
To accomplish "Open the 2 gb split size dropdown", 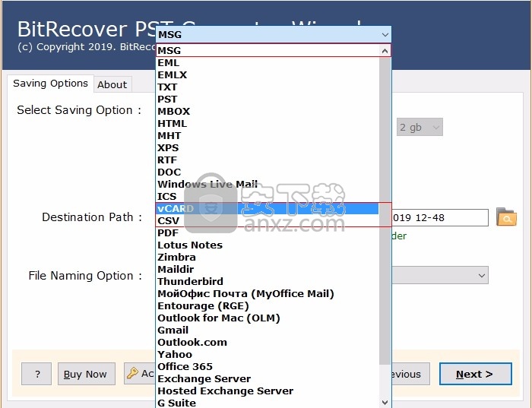I will [x=420, y=127].
